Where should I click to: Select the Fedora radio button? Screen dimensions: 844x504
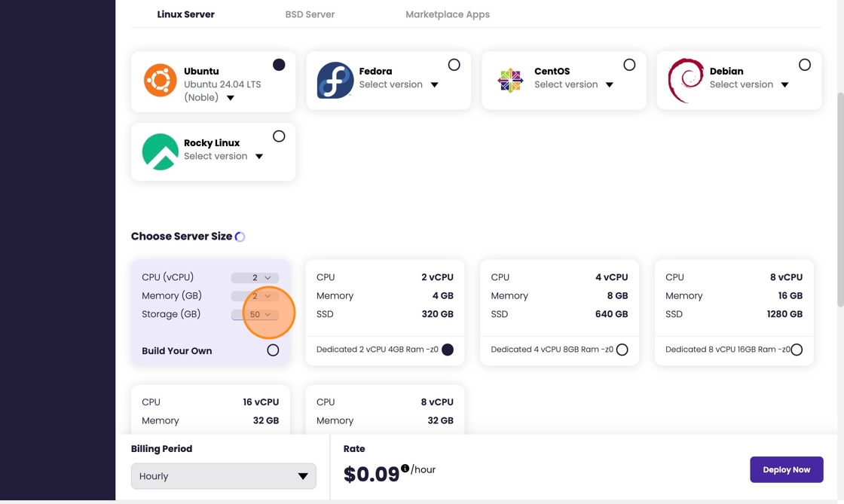(454, 65)
